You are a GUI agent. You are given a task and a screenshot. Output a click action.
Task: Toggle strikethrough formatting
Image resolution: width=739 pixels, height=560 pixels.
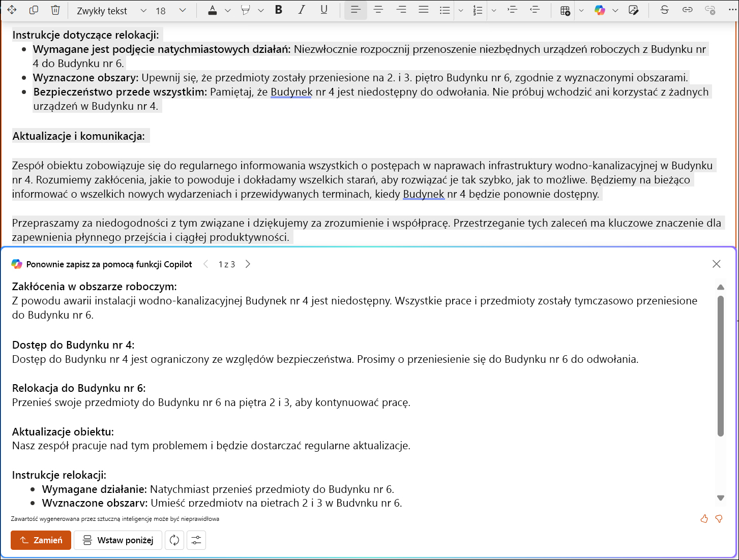pyautogui.click(x=664, y=10)
